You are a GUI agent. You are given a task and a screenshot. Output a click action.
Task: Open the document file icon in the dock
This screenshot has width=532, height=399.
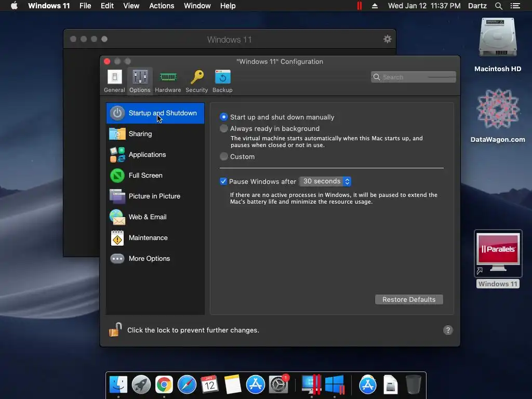pos(391,385)
